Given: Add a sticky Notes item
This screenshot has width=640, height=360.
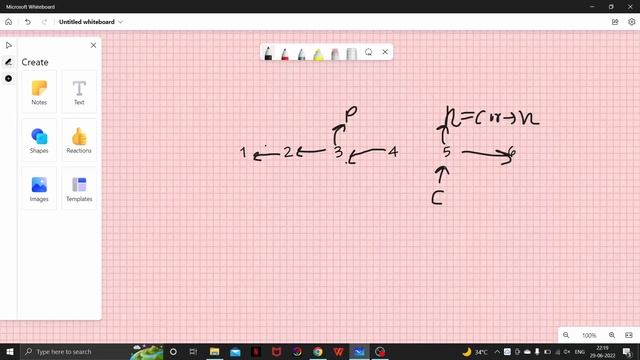Looking at the screenshot, I should pos(39,92).
